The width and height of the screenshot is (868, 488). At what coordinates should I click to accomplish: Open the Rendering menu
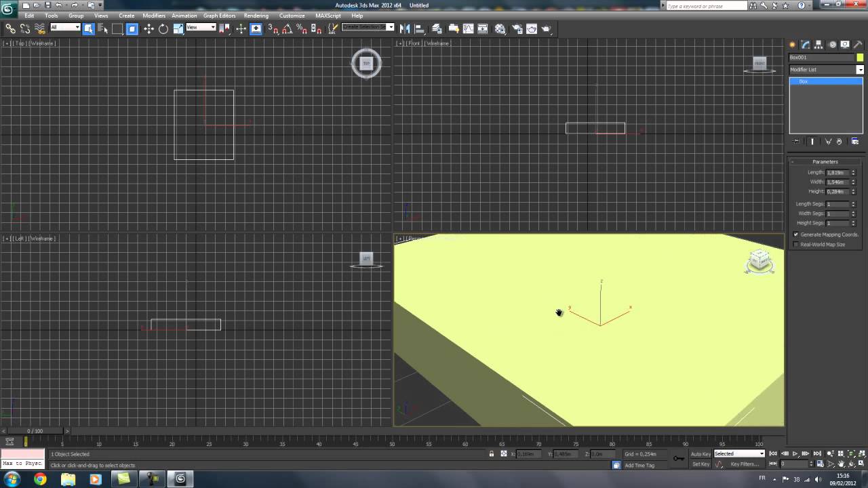click(x=256, y=16)
